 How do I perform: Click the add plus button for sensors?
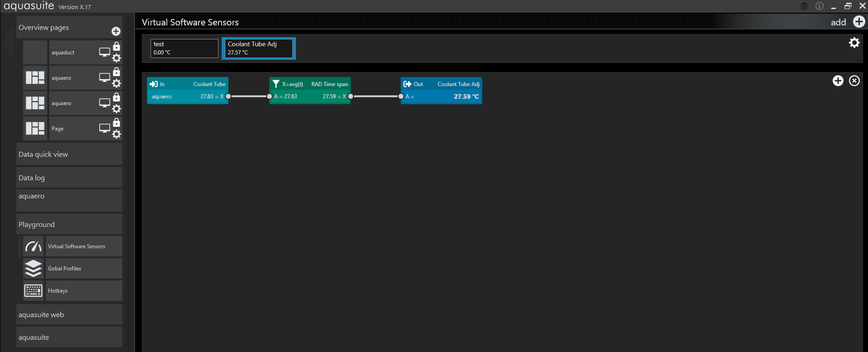(858, 22)
